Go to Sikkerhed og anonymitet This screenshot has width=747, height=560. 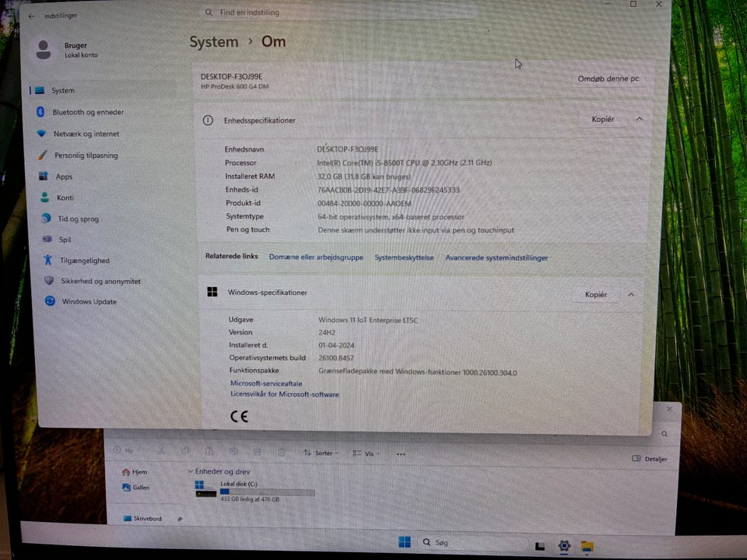click(x=101, y=282)
